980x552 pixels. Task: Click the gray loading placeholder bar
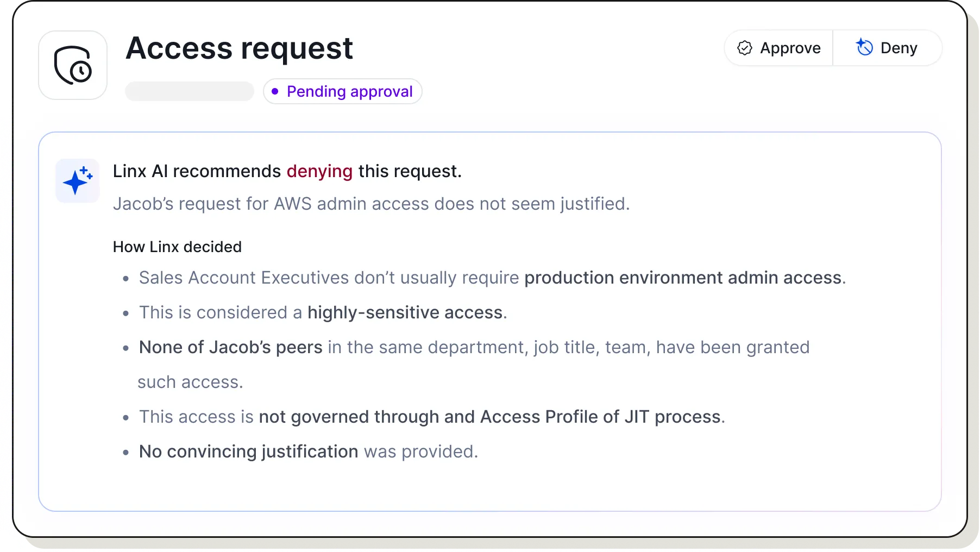click(x=189, y=91)
